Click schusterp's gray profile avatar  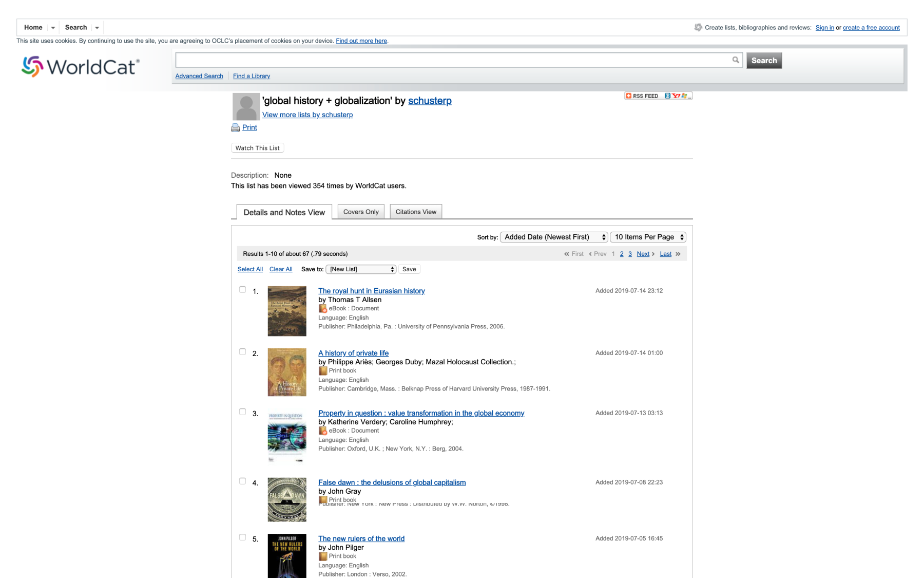point(246,106)
